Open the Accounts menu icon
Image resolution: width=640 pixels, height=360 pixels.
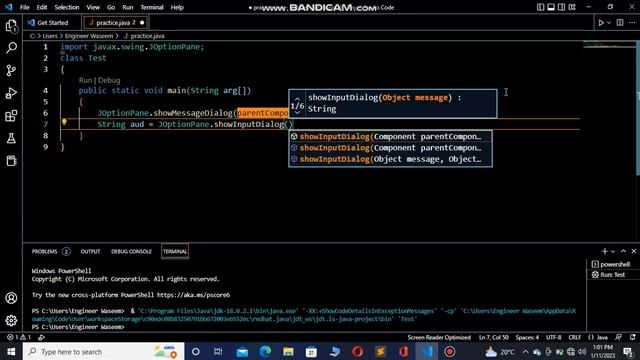tap(11, 298)
